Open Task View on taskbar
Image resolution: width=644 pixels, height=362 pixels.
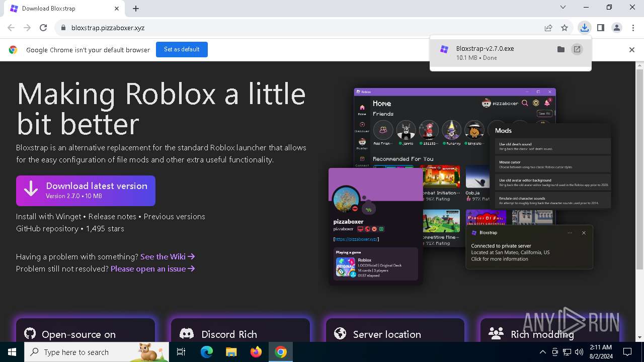click(x=182, y=352)
